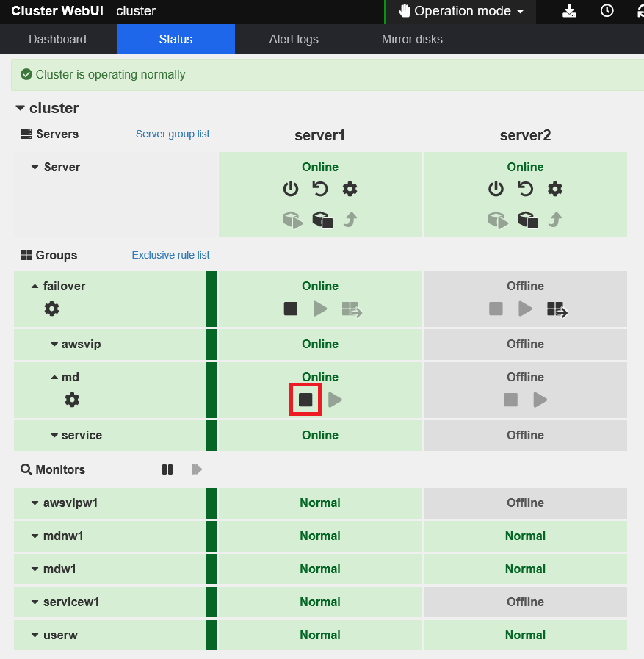This screenshot has height=659, width=644.
Task: Open the Server group list link
Action: pos(173,134)
